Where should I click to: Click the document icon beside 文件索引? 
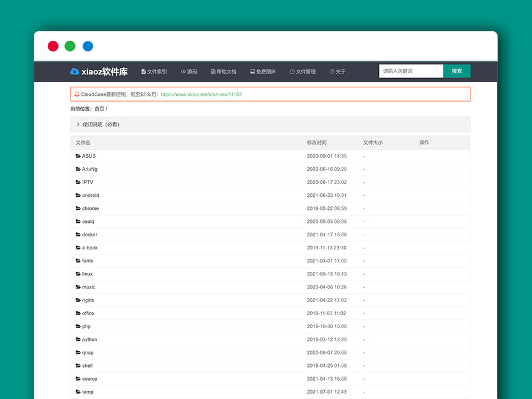pos(142,70)
